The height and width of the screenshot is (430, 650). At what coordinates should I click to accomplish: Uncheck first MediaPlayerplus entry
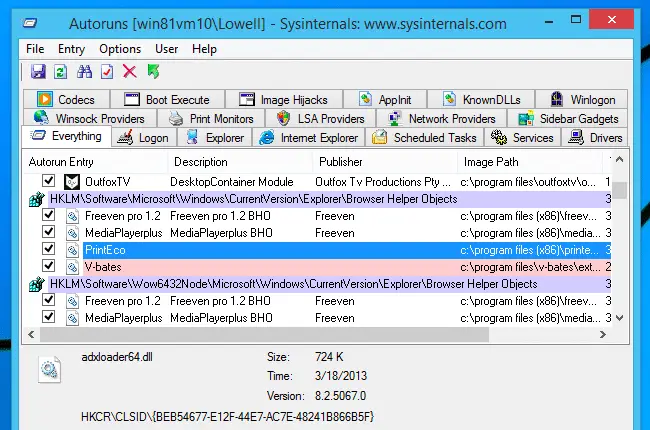click(49, 231)
